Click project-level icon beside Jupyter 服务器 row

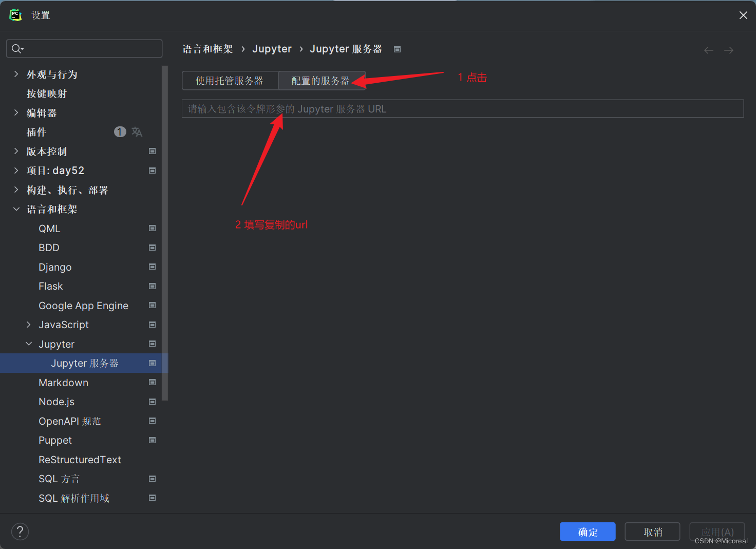point(152,363)
